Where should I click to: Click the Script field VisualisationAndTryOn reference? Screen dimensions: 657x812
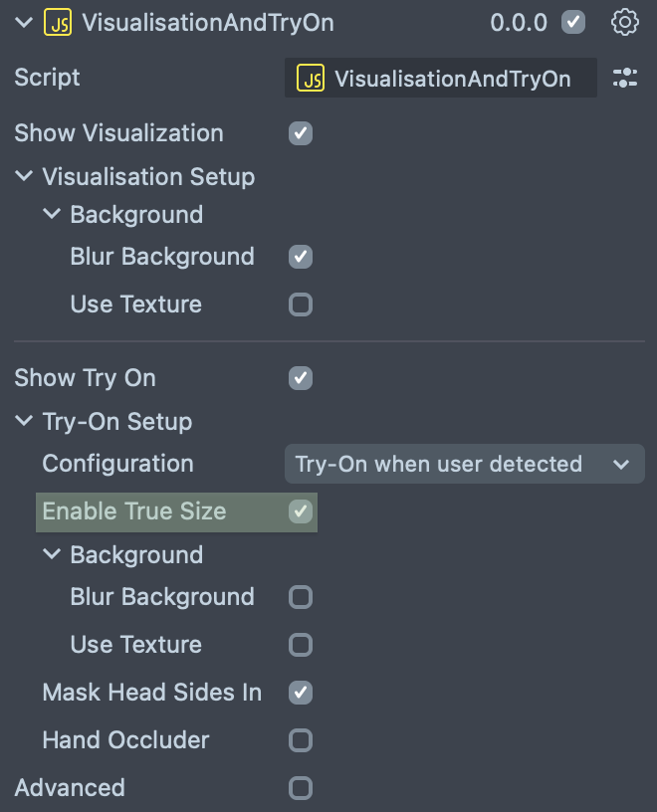pyautogui.click(x=452, y=79)
